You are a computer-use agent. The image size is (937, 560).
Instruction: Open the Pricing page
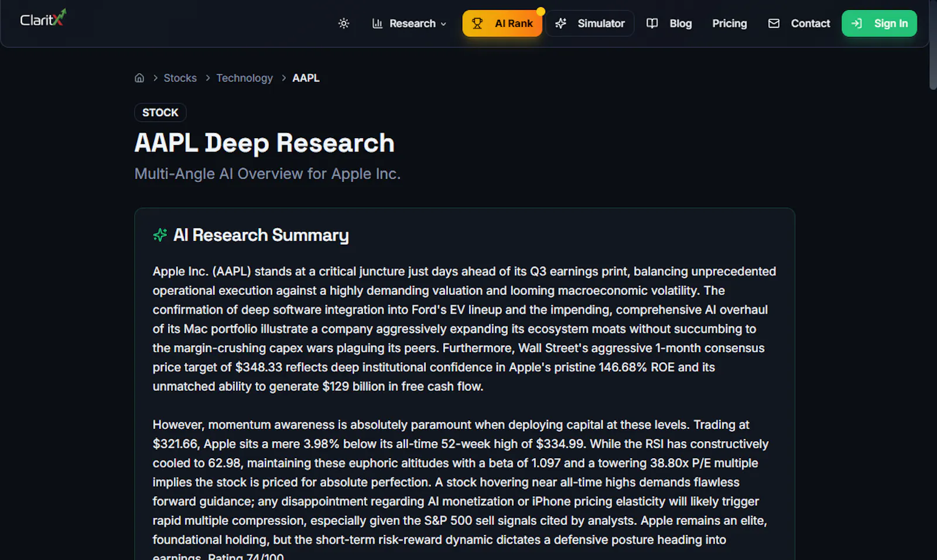(x=729, y=23)
